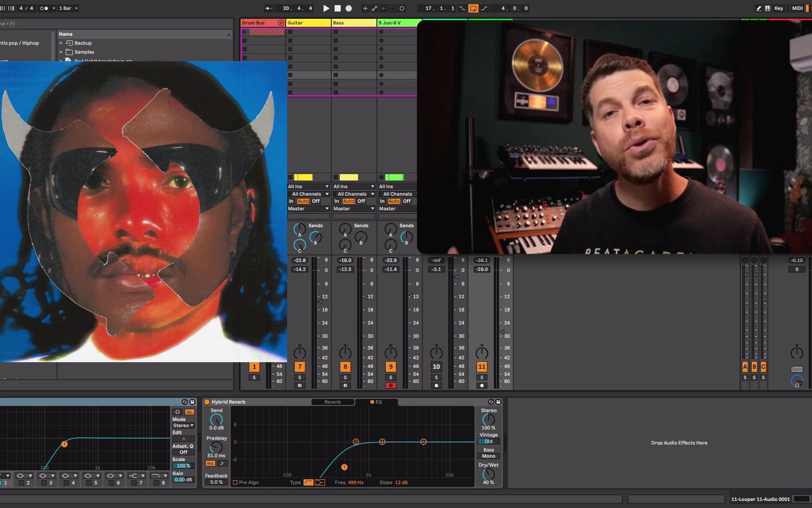Click return track A activator

(x=745, y=367)
